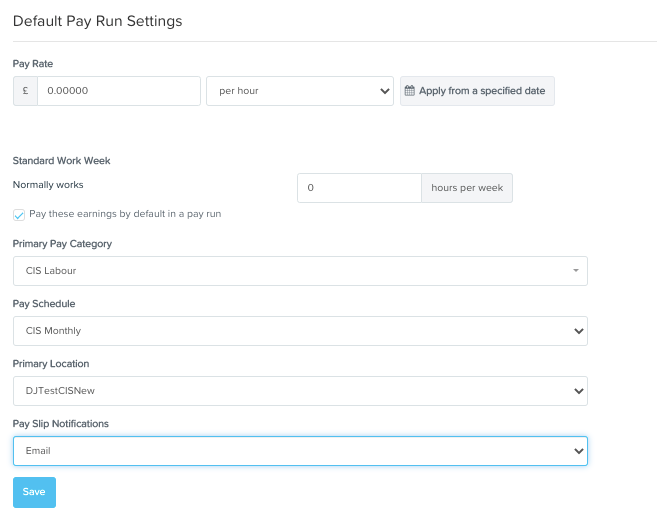Viewport: 657px width, 517px height.
Task: Click the small arrow in CIS Labour field
Action: (x=575, y=271)
